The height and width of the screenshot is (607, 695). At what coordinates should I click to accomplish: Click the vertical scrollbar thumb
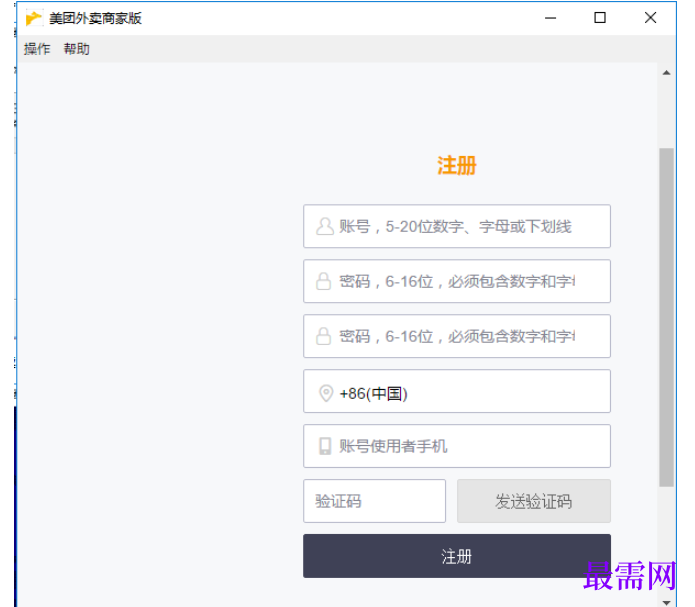click(x=666, y=317)
